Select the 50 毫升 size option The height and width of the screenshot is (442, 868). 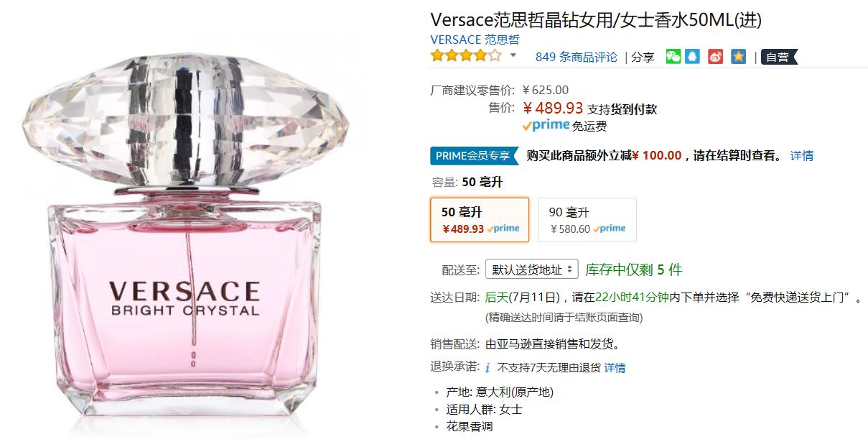click(480, 220)
